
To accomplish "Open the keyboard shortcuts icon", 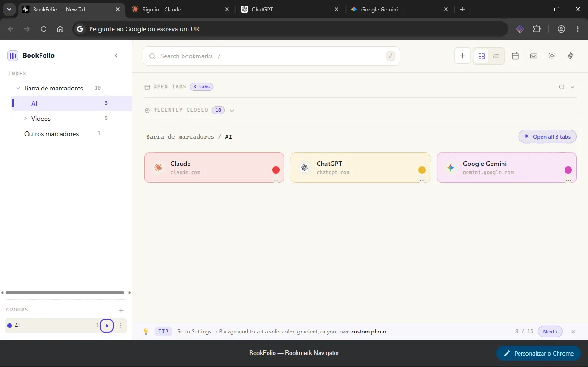I will pos(533,56).
